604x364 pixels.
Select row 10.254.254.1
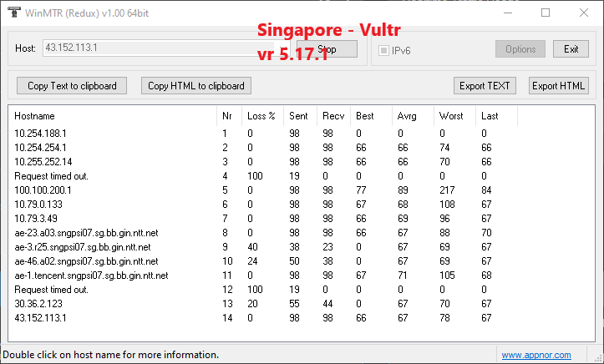[x=263, y=148]
